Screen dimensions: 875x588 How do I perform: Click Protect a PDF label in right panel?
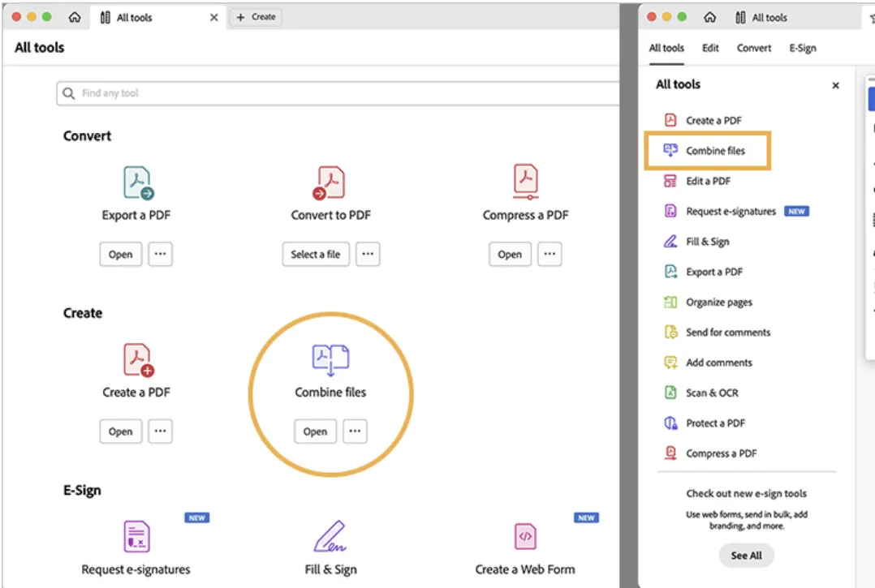click(x=715, y=423)
